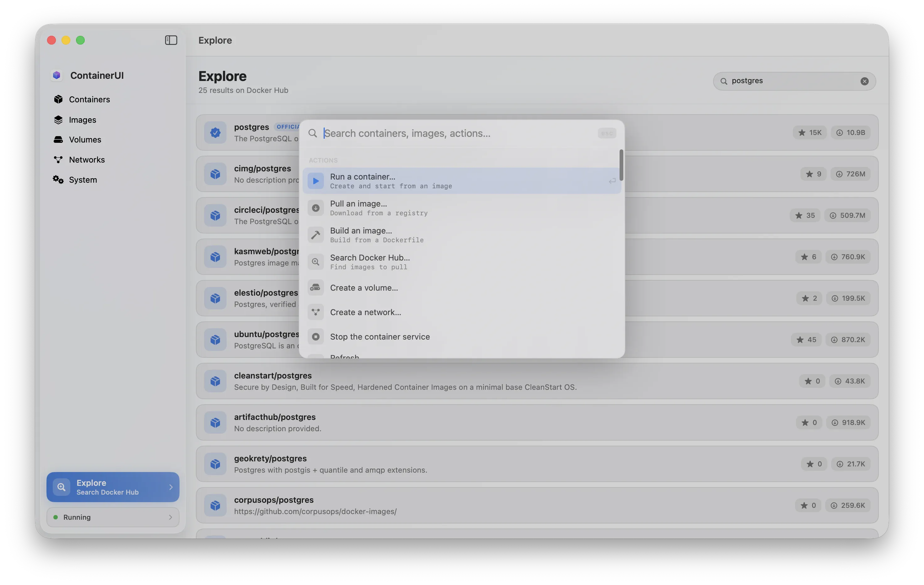Click the 509.7M downloads badge
Viewport: 924px width, 585px height.
pyautogui.click(x=847, y=215)
